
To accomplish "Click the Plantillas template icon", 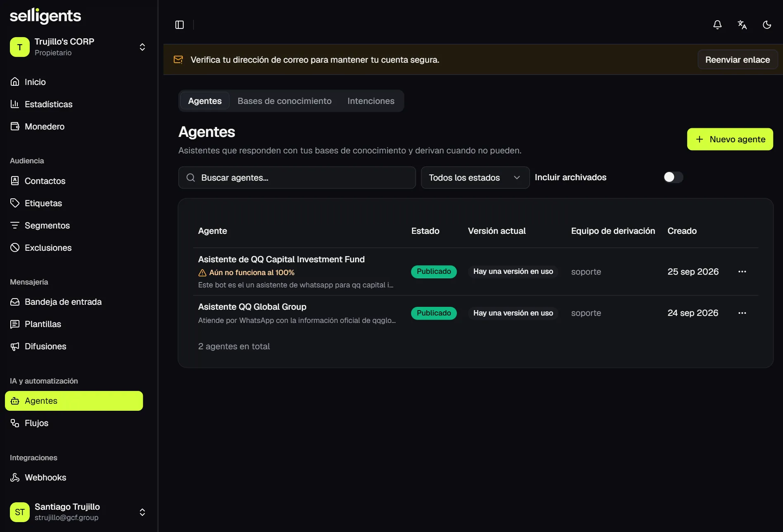I will [15, 324].
